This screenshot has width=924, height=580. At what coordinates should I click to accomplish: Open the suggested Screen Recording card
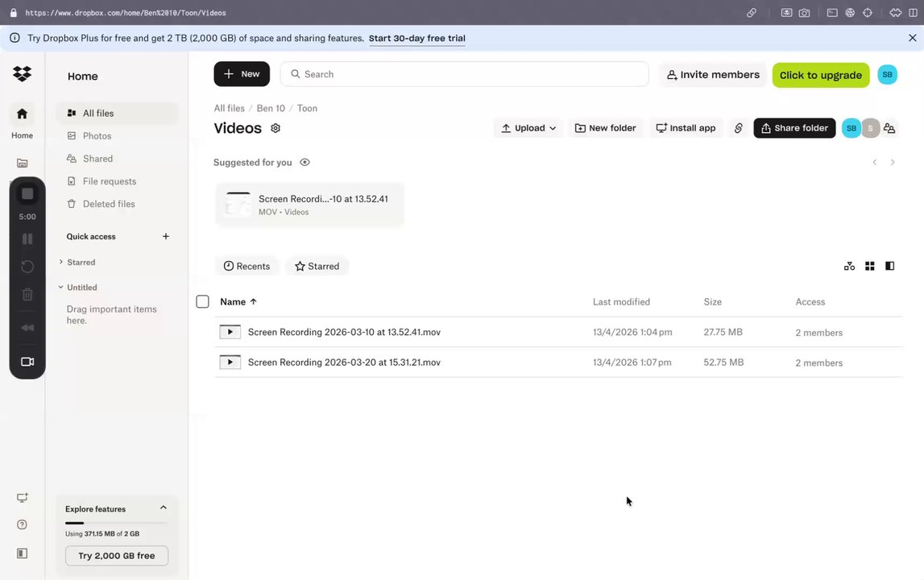pyautogui.click(x=309, y=205)
